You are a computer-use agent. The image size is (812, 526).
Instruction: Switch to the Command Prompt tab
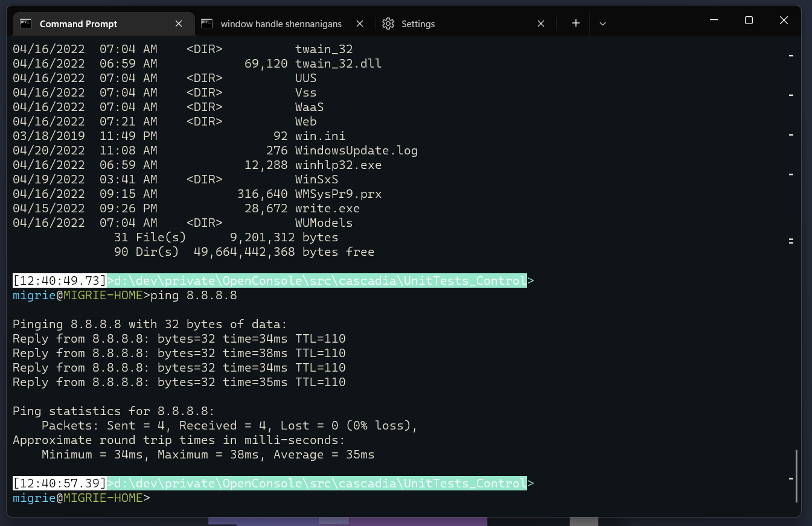103,24
